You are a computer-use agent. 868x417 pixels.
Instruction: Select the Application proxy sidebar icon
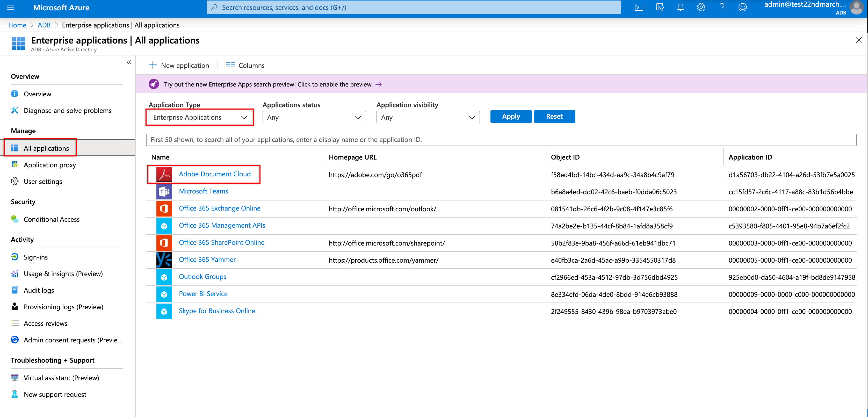click(15, 164)
